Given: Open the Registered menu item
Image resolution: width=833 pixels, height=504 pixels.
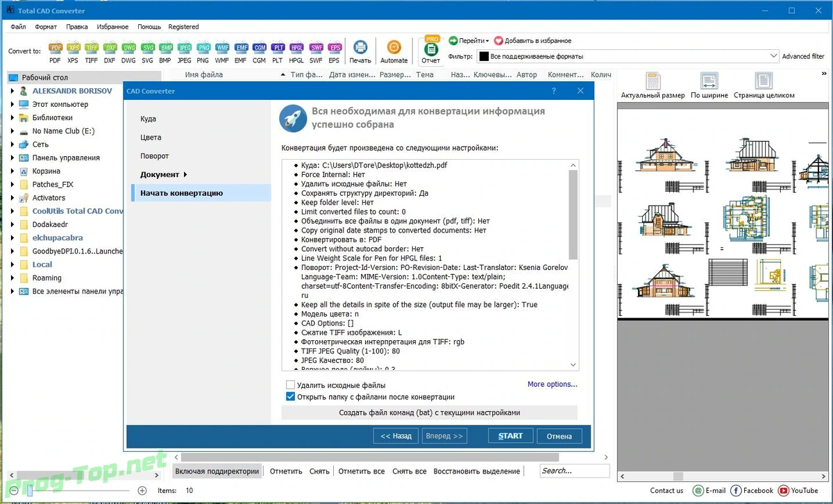Looking at the screenshot, I should 183,26.
